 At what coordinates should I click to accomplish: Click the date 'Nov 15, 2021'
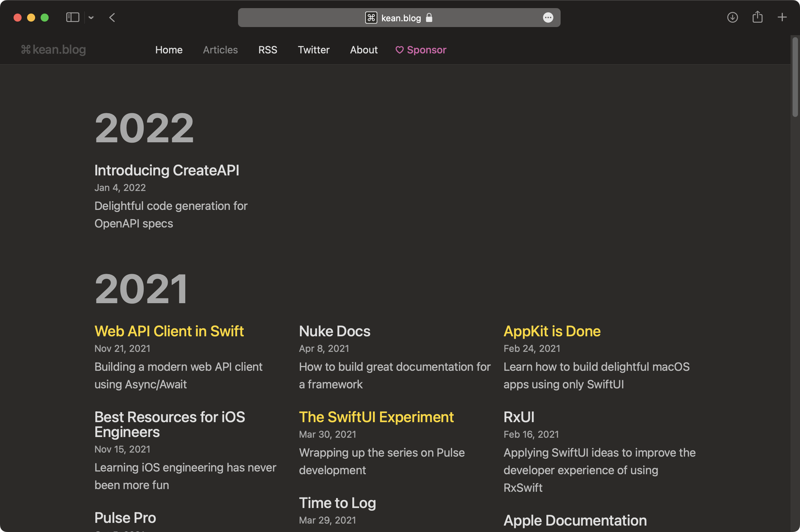(x=122, y=449)
